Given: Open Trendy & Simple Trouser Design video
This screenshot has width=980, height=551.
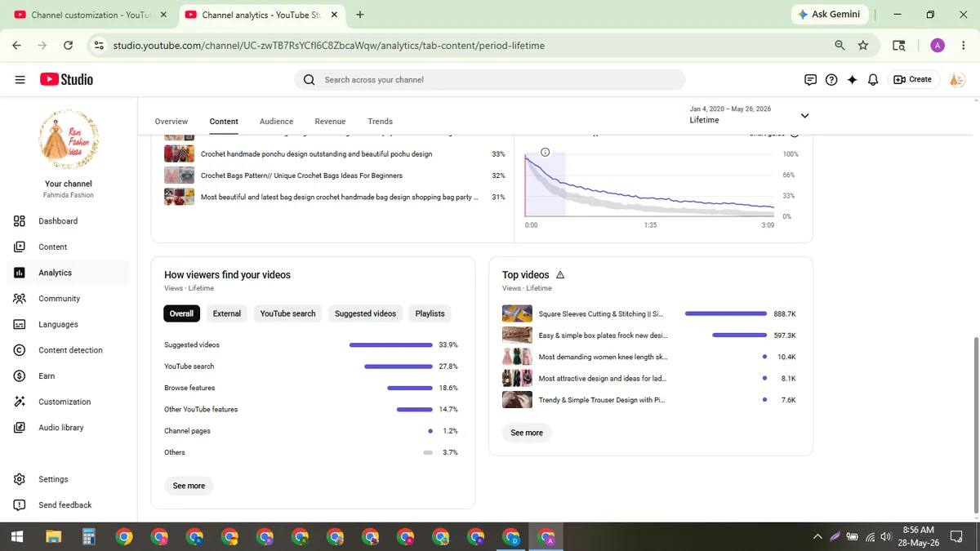Looking at the screenshot, I should click(602, 400).
